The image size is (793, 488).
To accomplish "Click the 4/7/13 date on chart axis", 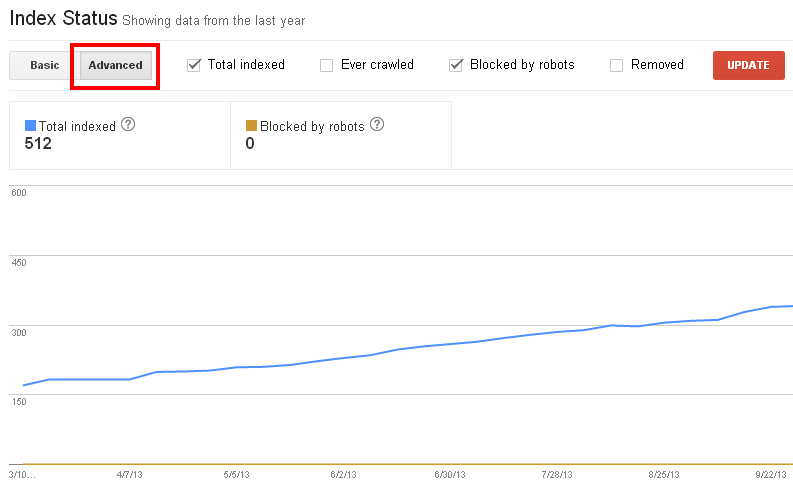I will click(x=129, y=475).
